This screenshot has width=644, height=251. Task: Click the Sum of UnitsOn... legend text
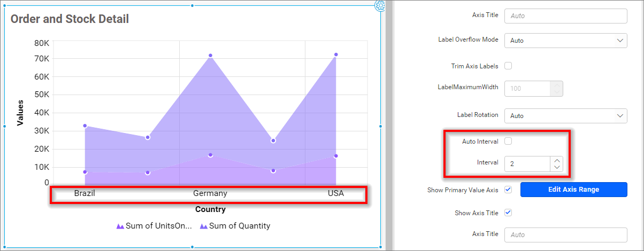(158, 226)
